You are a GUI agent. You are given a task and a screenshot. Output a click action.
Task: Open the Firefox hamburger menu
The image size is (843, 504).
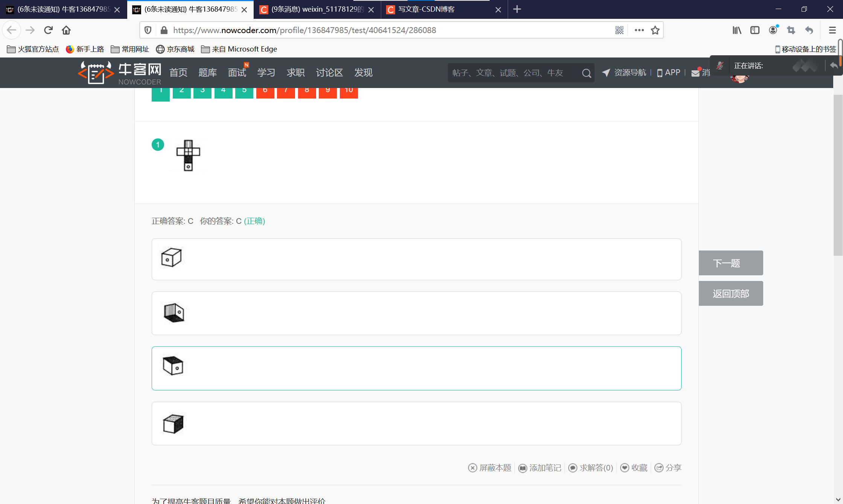tap(832, 30)
